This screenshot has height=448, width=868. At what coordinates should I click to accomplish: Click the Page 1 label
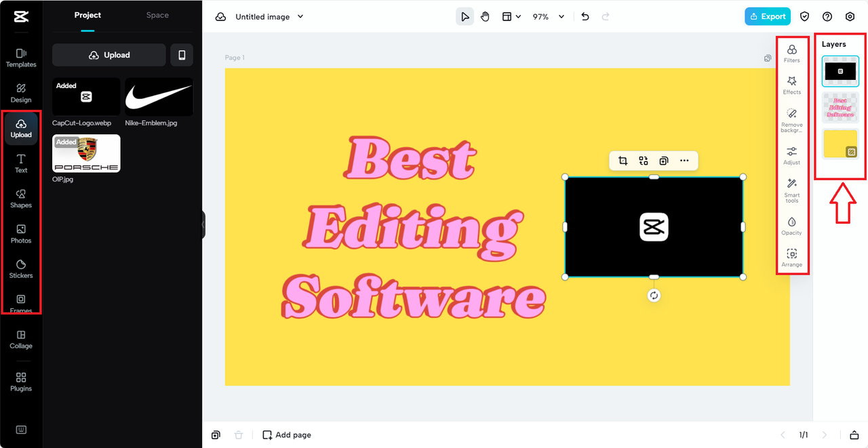click(x=235, y=58)
